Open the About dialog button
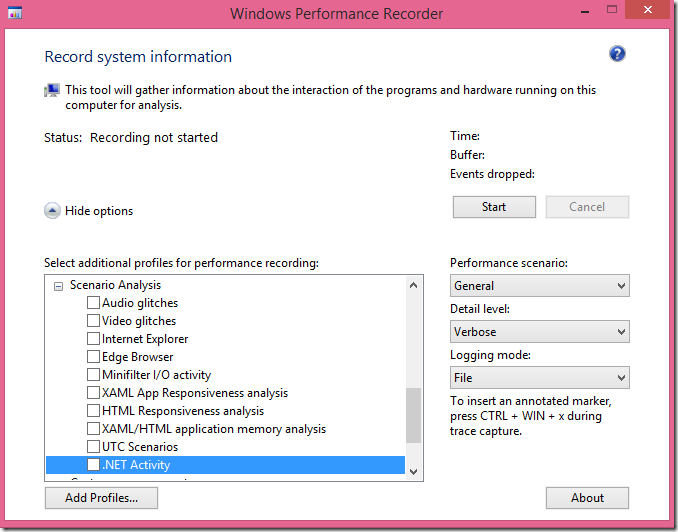Image resolution: width=678 pixels, height=532 pixels. 587,498
